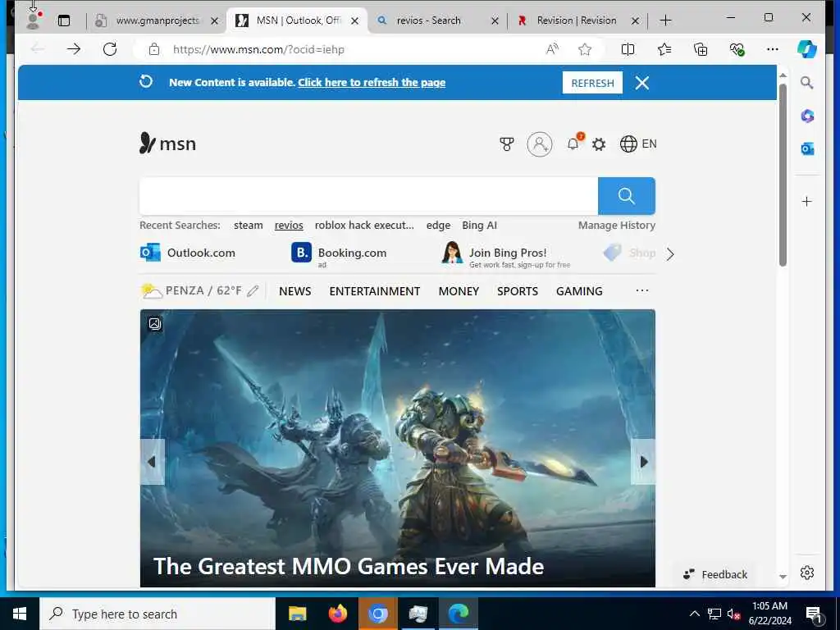Open sidebar settings gear
840x630 pixels.
pyautogui.click(x=807, y=573)
